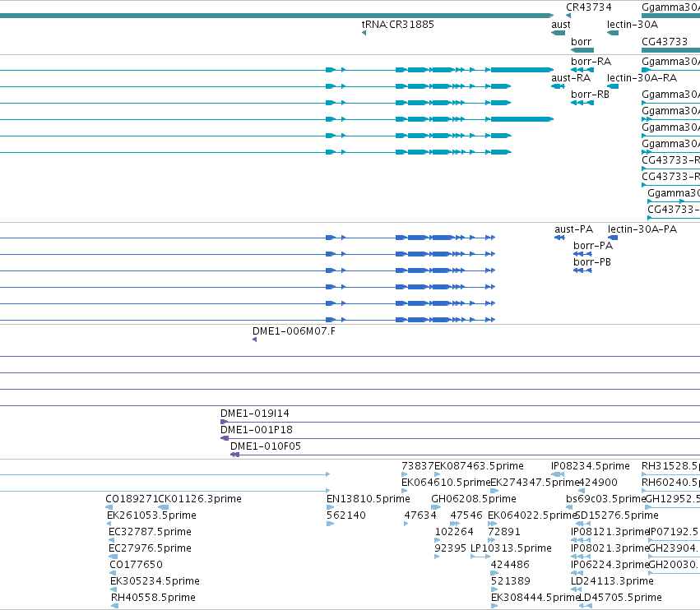Click the RH31528 EST label
Image resolution: width=700 pixels, height=610 pixels.
(x=670, y=466)
